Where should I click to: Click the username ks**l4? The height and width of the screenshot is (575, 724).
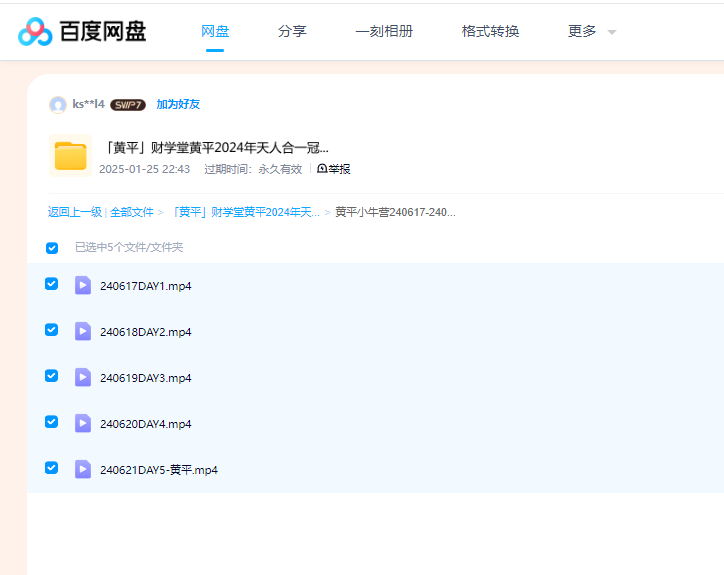point(89,104)
